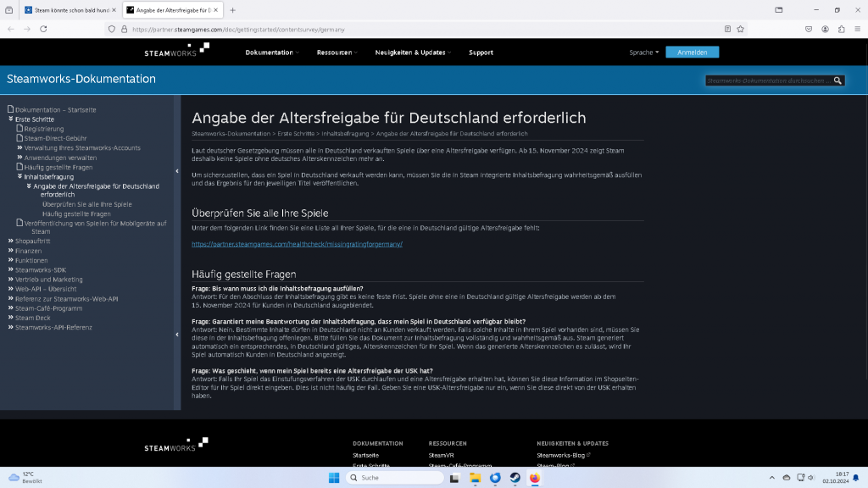Screen dimensions: 868x488
Task: Open the Sprache language dropdown
Action: [643, 53]
